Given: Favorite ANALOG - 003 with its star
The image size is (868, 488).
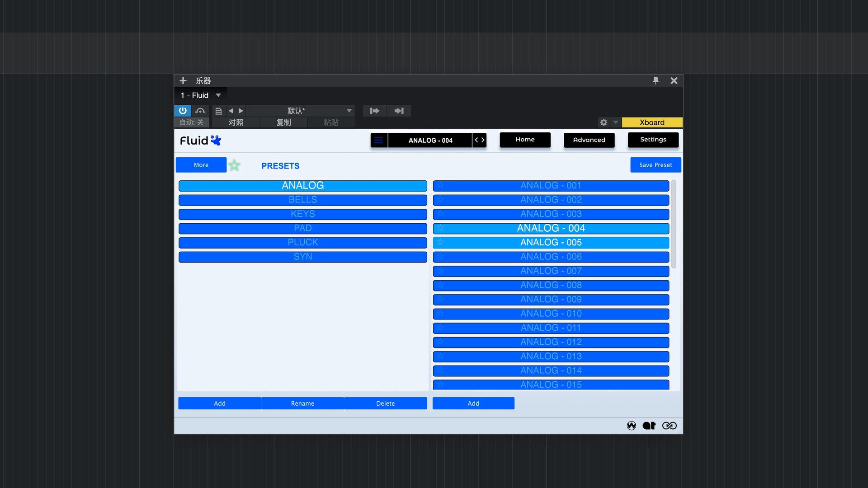Looking at the screenshot, I should pyautogui.click(x=440, y=214).
